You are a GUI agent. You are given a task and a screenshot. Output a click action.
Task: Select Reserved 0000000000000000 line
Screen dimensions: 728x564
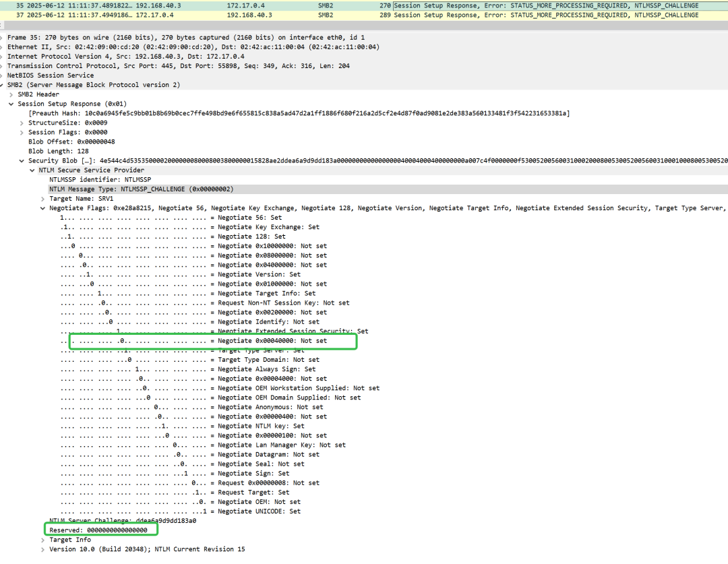tap(98, 530)
